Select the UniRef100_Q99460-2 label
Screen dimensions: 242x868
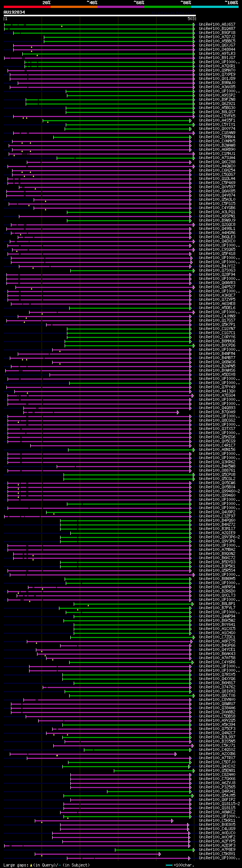pos(219,491)
